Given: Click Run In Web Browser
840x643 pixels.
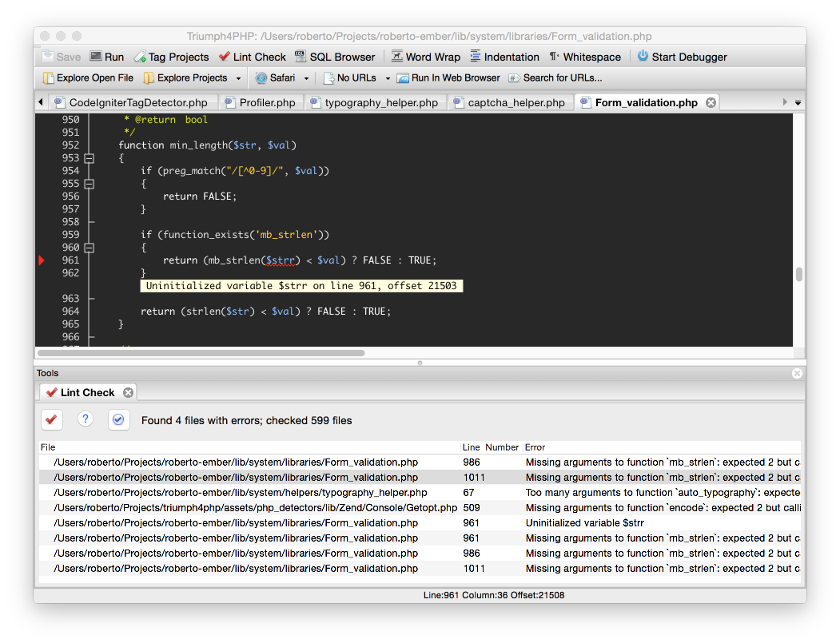Looking at the screenshot, I should [x=448, y=78].
